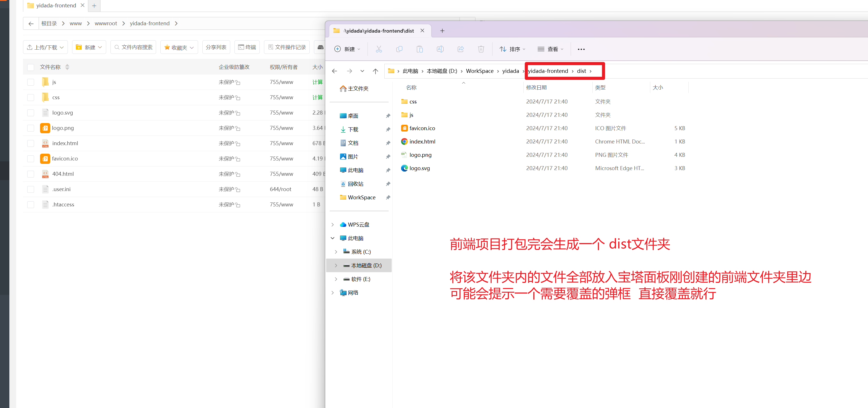Click back arrow in BT panel file manager
Screen dimensions: 868x408
point(31,24)
